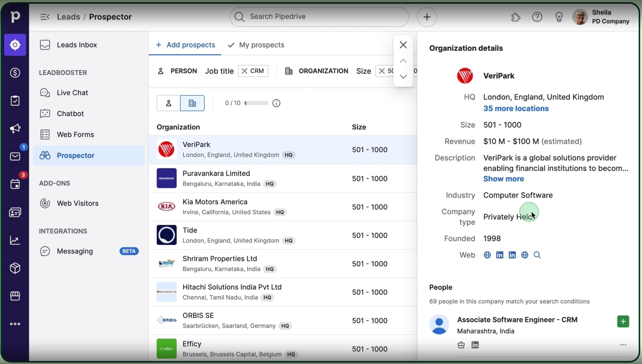Select the Puravankara Limited row

tap(283, 179)
